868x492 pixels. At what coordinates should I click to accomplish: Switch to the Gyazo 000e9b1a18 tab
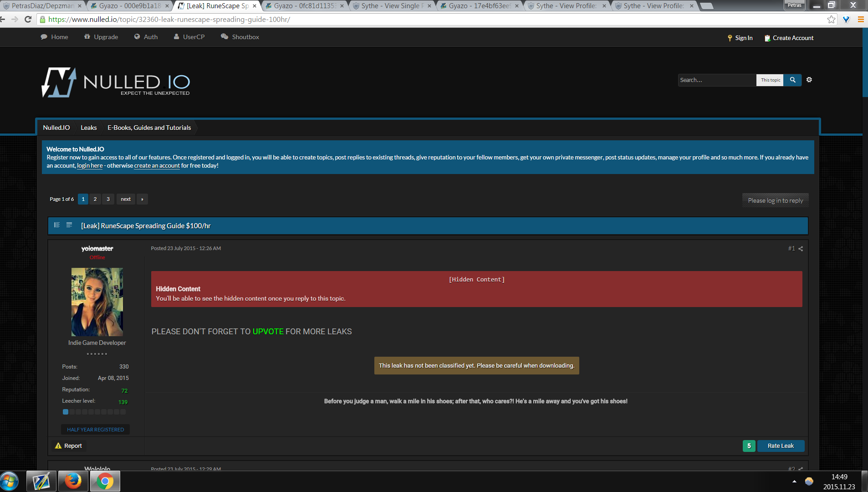click(130, 6)
